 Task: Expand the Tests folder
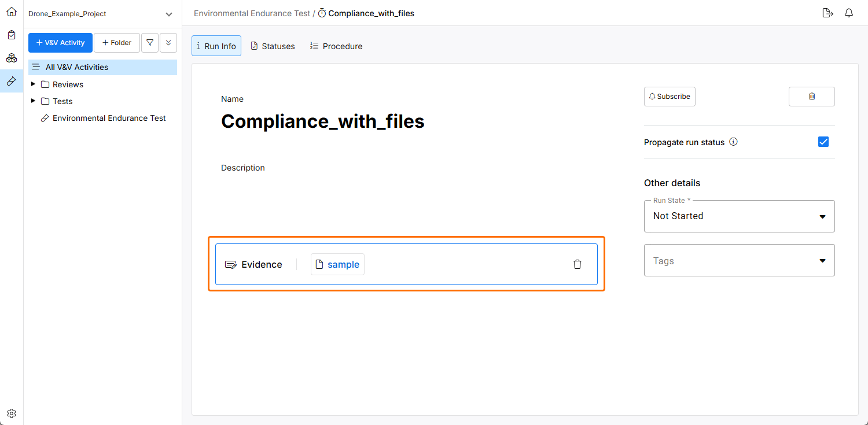pos(33,101)
